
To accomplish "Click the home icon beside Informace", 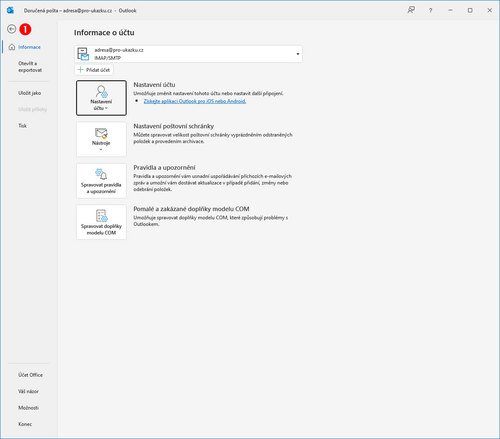I will (12, 47).
